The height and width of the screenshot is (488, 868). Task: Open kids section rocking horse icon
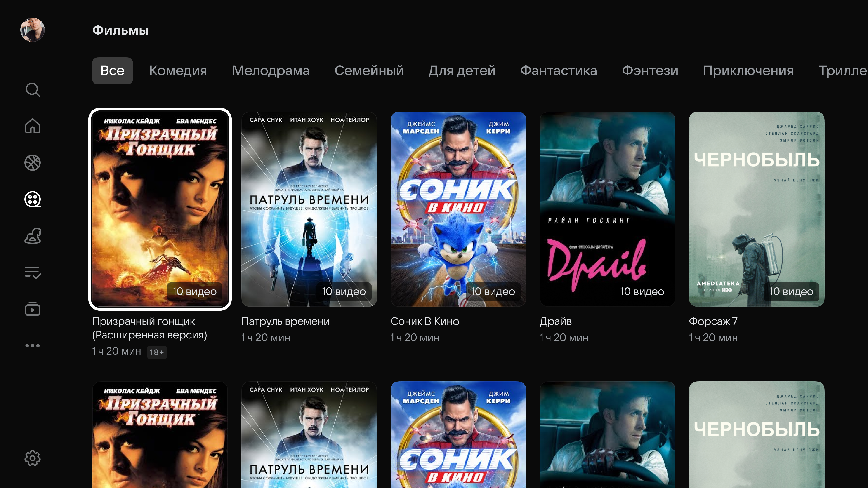coord(33,236)
